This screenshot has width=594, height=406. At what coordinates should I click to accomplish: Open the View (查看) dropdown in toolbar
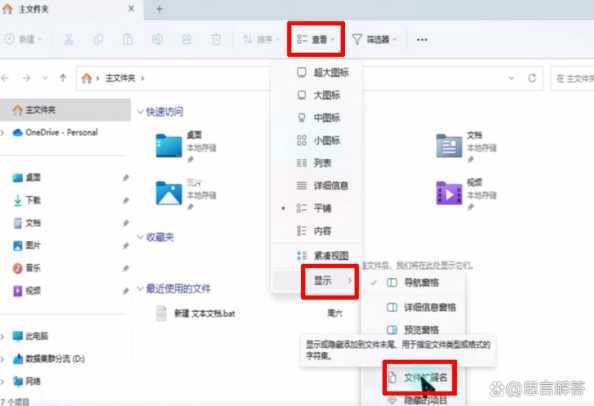coord(316,39)
